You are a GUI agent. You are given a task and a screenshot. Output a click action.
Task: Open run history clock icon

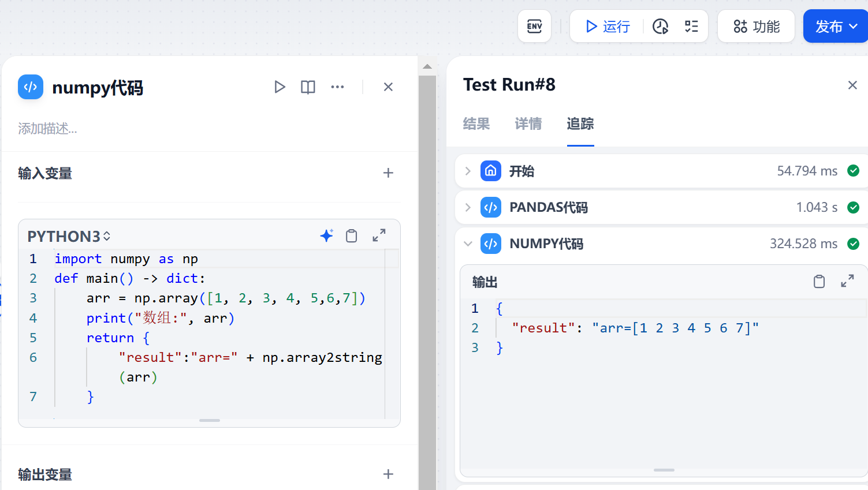pyautogui.click(x=660, y=27)
